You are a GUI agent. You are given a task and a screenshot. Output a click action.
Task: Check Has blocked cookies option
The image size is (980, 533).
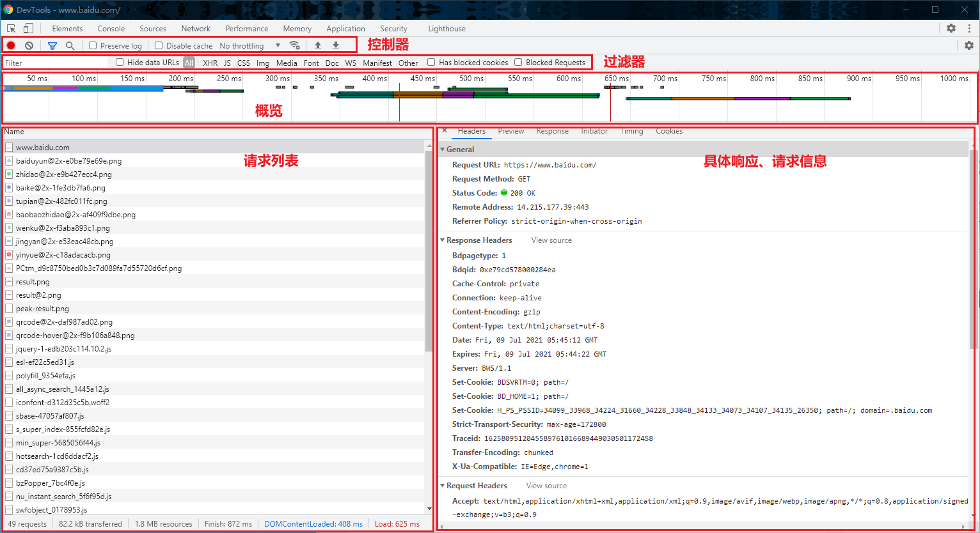tap(431, 62)
